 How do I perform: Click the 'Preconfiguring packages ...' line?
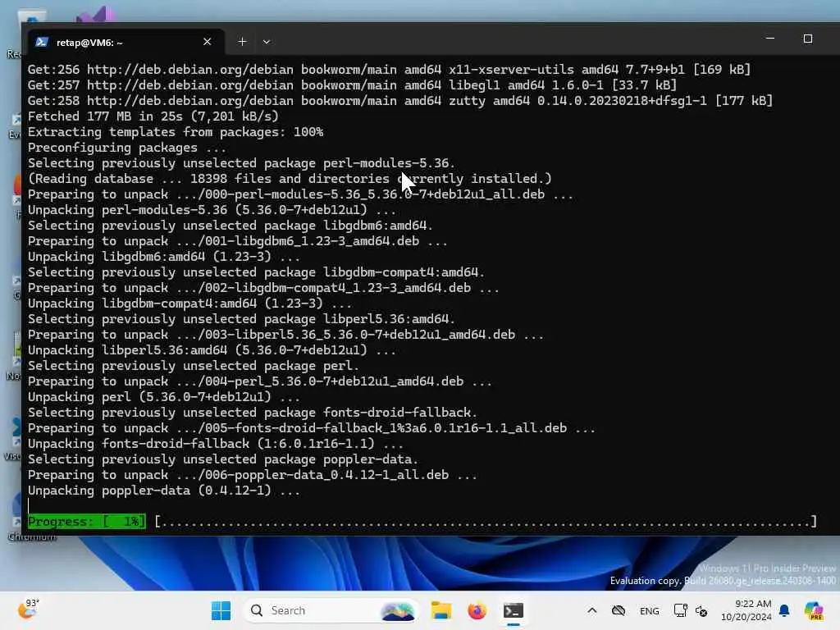(127, 148)
